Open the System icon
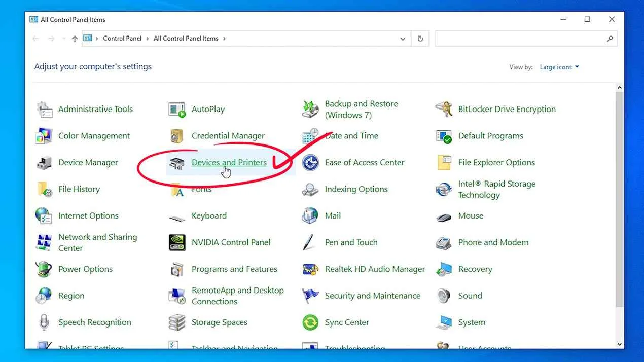This screenshot has width=644, height=362. pyautogui.click(x=444, y=322)
